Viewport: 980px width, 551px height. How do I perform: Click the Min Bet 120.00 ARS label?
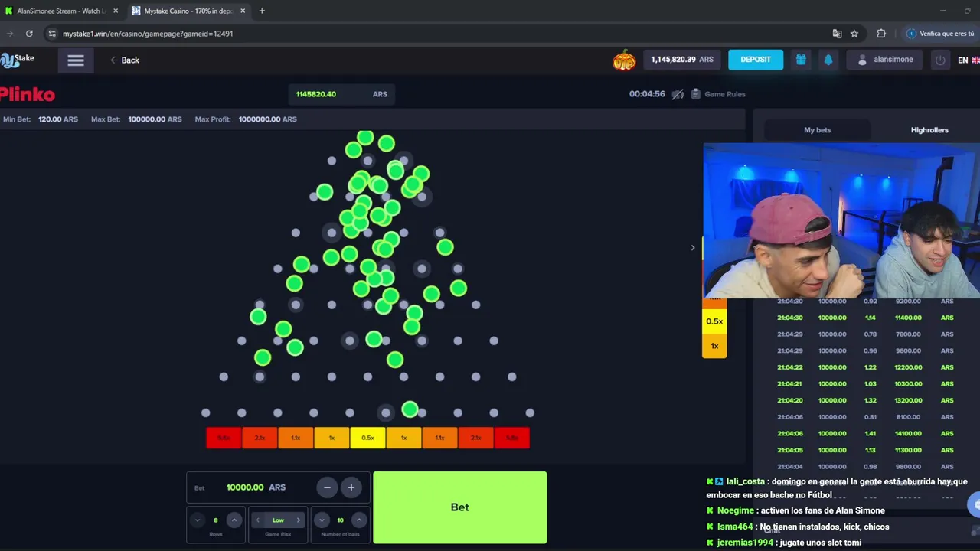41,119
